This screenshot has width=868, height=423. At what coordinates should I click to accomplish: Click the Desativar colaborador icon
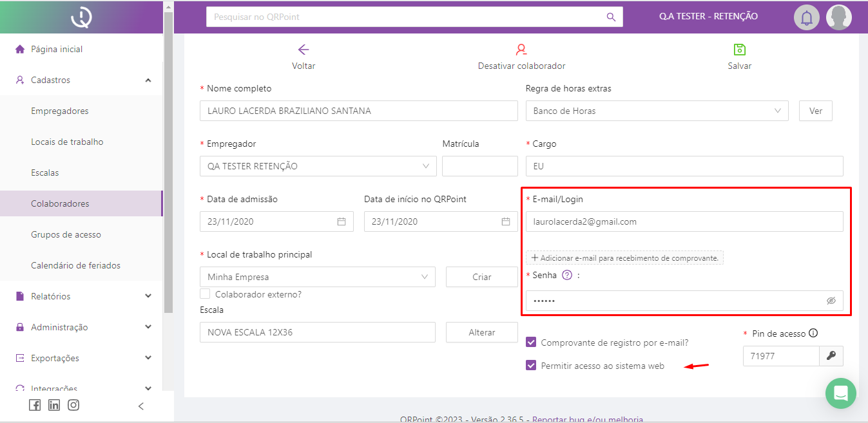point(521,50)
